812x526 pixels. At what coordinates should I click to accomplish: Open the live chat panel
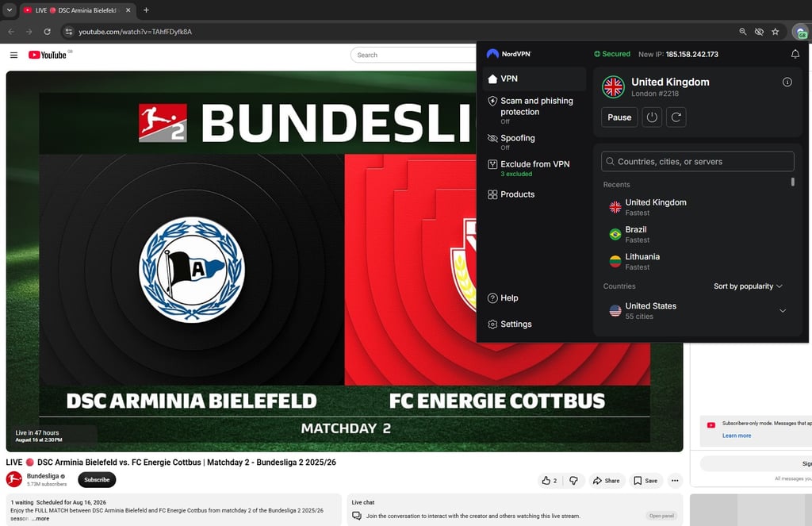tap(661, 516)
